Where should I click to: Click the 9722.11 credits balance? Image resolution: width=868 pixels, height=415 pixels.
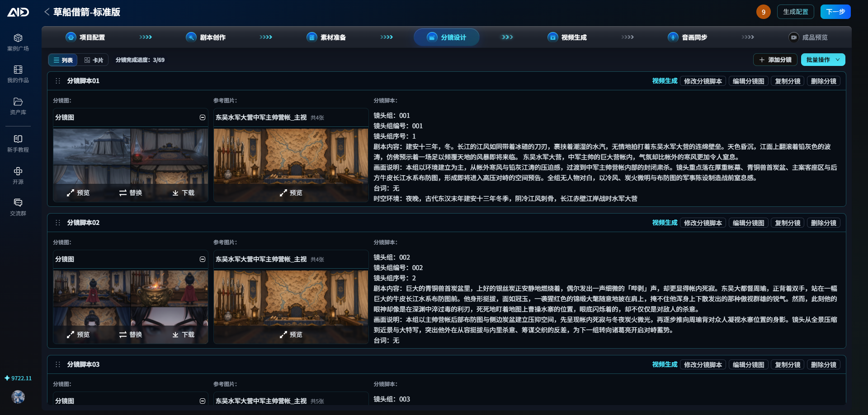click(18, 378)
